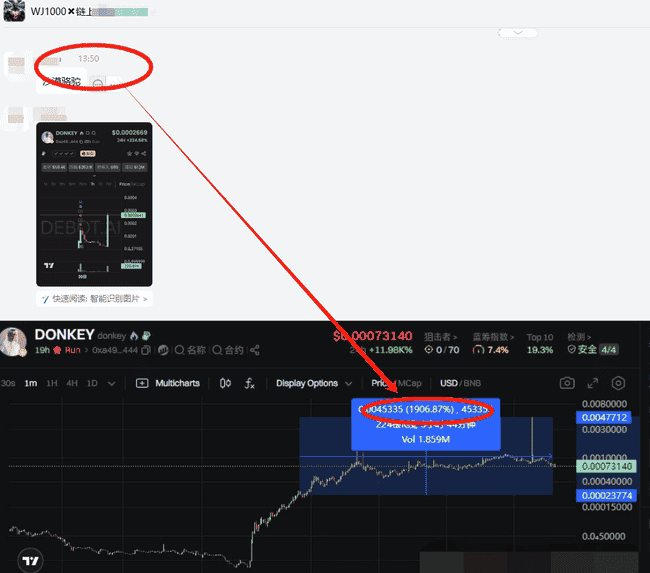Click the message reaction icon beside chat bubble
The height and width of the screenshot is (573, 650).
[98, 84]
